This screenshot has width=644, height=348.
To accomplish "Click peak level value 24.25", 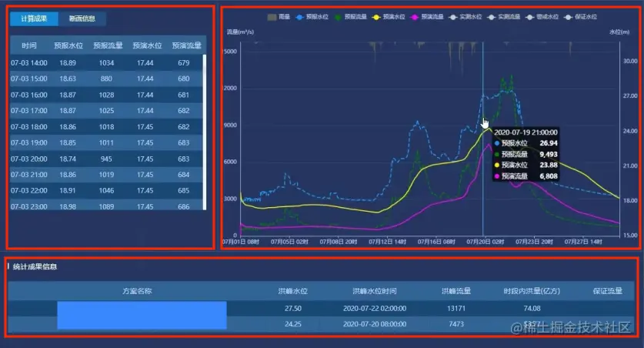I will (x=293, y=324).
